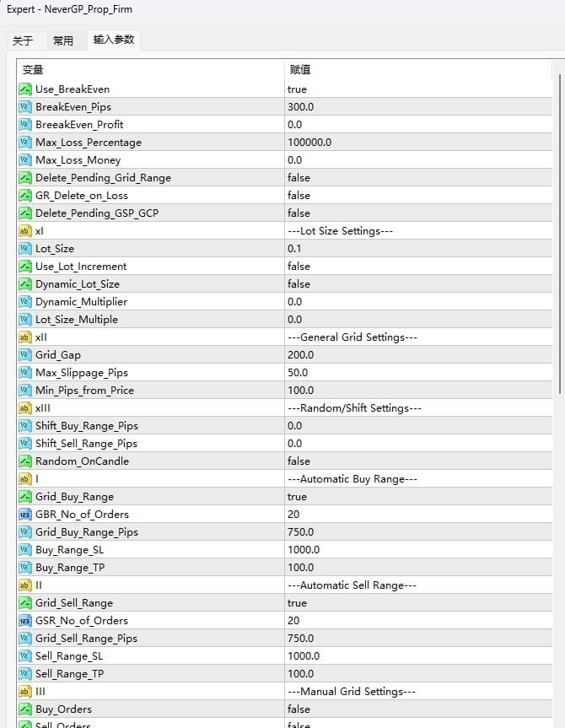Select the Shift_Sell_Range_Pips row name
The height and width of the screenshot is (728, 565).
coord(86,444)
